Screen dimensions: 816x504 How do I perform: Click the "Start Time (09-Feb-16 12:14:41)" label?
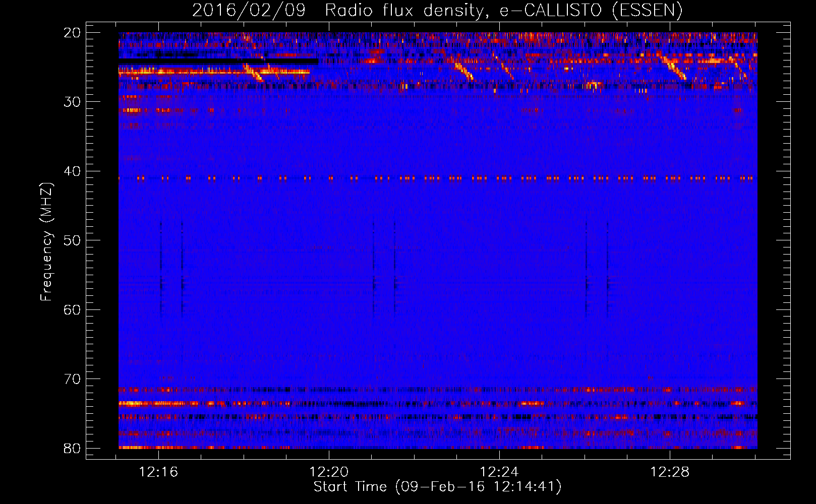click(437, 487)
